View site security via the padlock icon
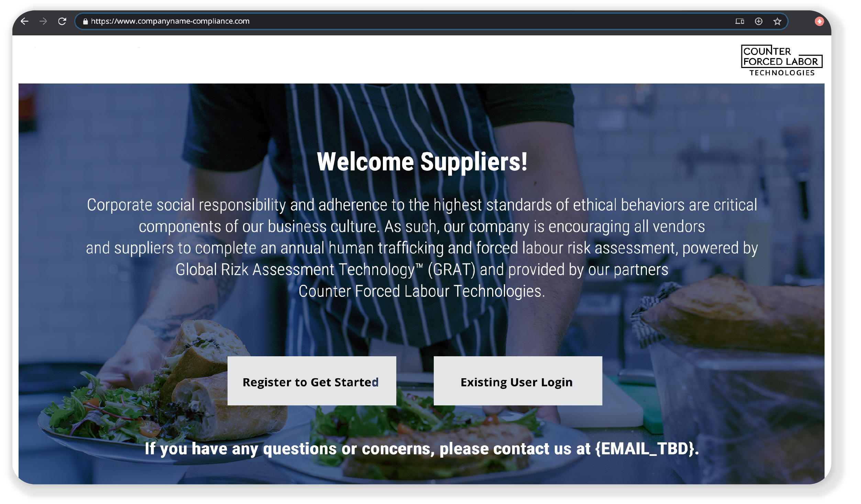This screenshot has width=861, height=504. pos(85,21)
